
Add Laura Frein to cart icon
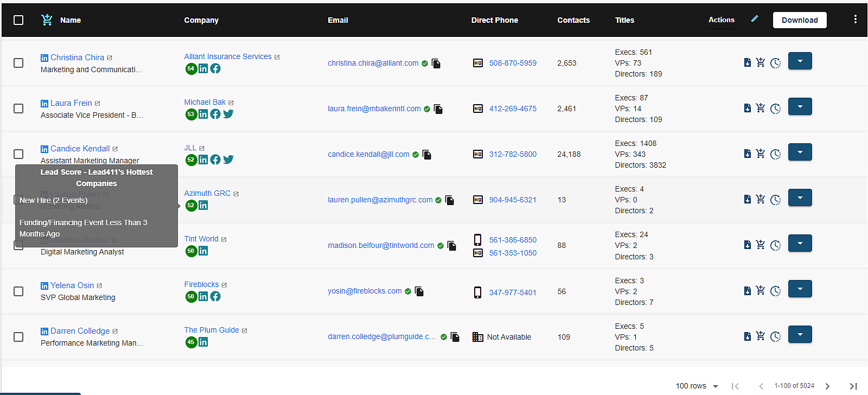pyautogui.click(x=761, y=108)
